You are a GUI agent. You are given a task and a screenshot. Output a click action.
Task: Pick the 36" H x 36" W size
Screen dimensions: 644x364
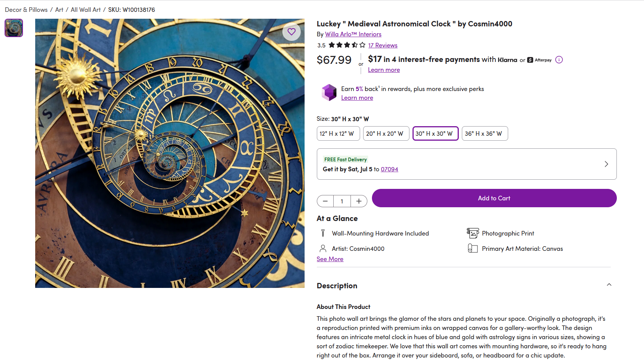coord(484,133)
